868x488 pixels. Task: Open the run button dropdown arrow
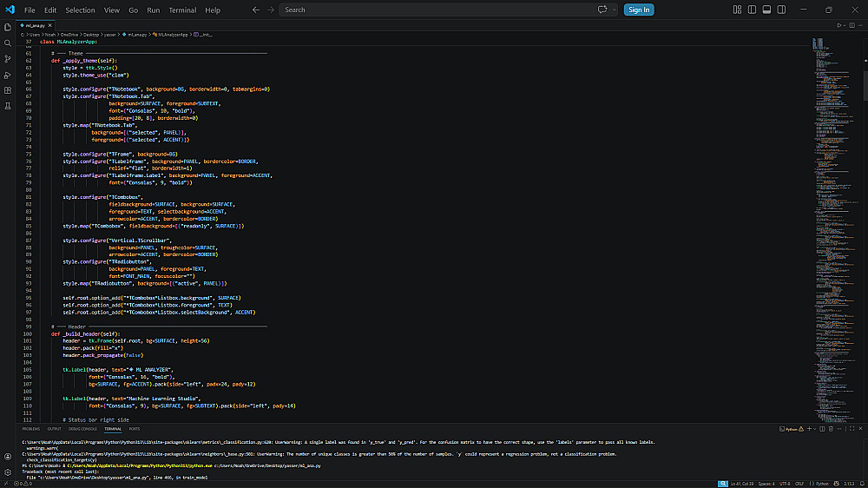click(x=845, y=25)
